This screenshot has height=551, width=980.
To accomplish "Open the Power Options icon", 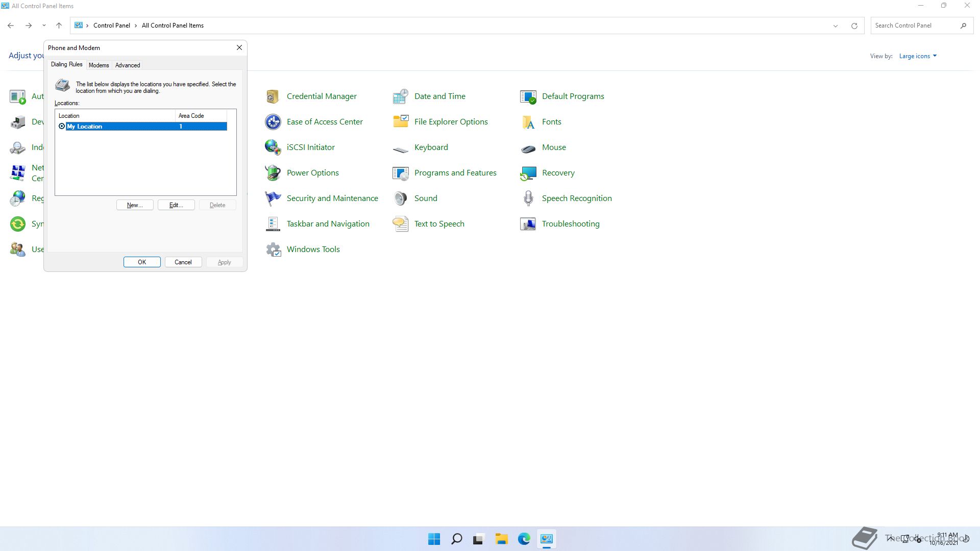I will click(x=273, y=173).
